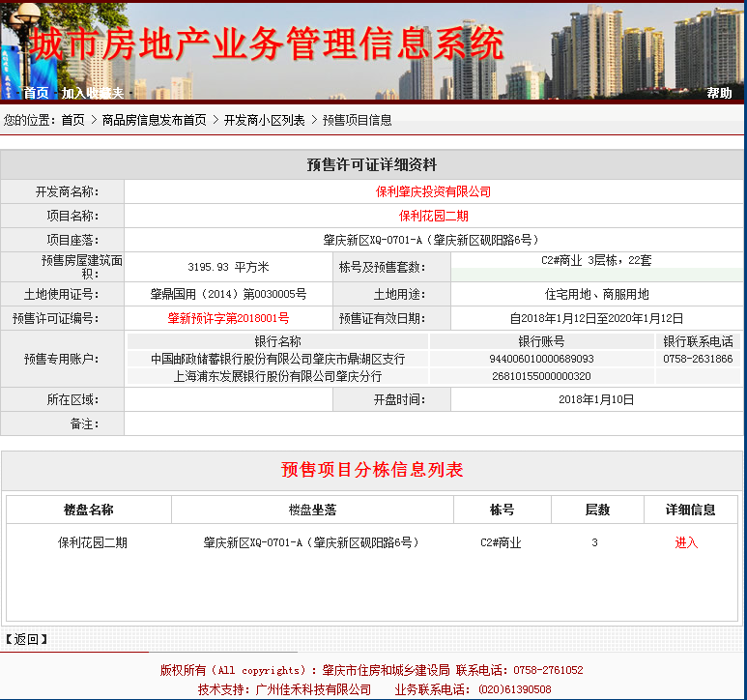Go to 首页 in the breadcrumb
Viewport: 747px width, 700px height.
72,120
